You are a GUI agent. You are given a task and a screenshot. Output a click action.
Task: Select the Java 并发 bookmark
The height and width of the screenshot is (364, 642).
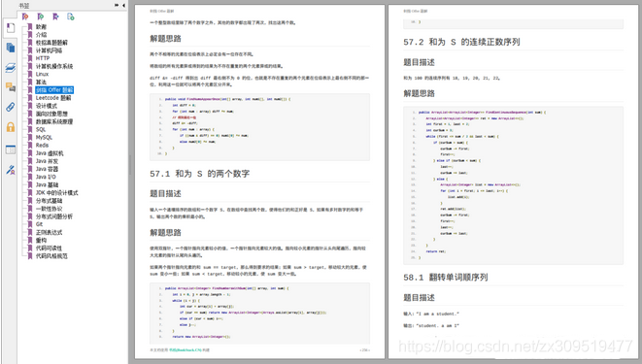47,161
